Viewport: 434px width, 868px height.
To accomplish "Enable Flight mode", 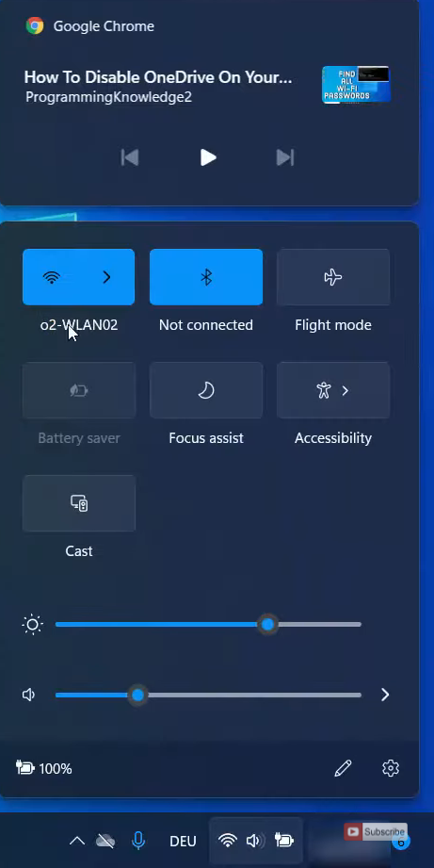I will tap(333, 277).
